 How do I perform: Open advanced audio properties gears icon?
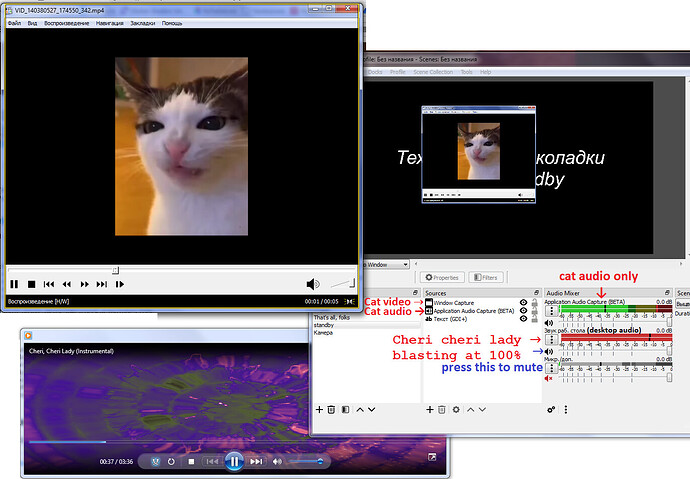click(551, 410)
